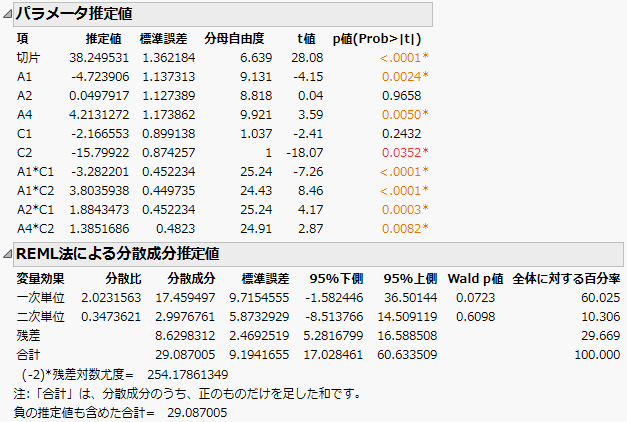Click the log-likelihood value 254.17861349

(188, 375)
